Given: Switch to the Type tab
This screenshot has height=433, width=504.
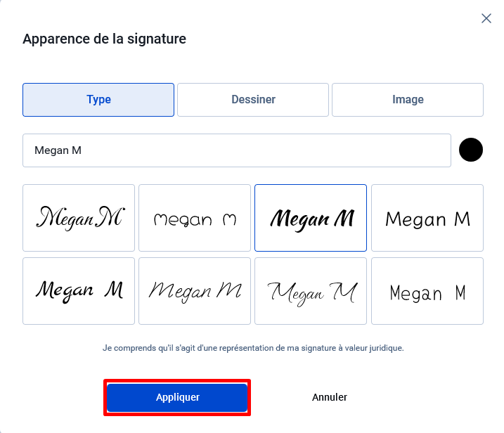Looking at the screenshot, I should pos(98,100).
